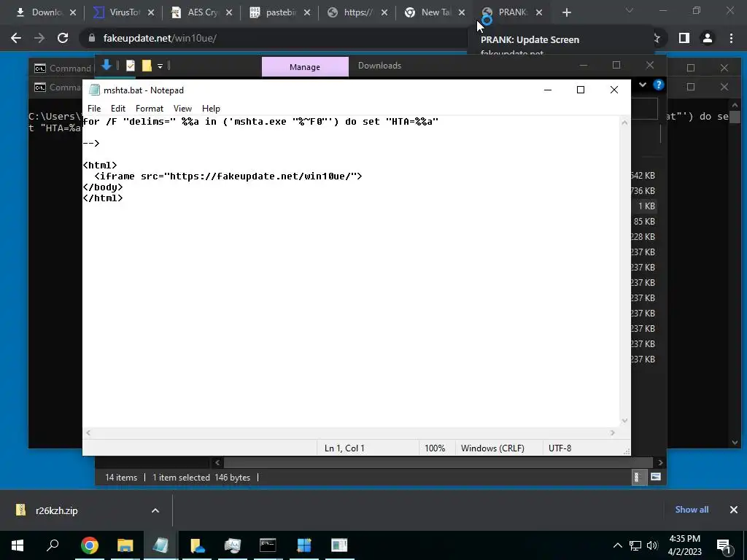The height and width of the screenshot is (560, 747).
Task: Open the Chrome profile avatar menu
Action: pos(708,38)
